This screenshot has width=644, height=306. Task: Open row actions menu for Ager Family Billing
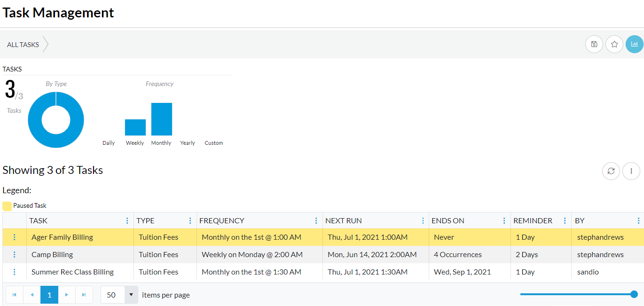tap(14, 237)
